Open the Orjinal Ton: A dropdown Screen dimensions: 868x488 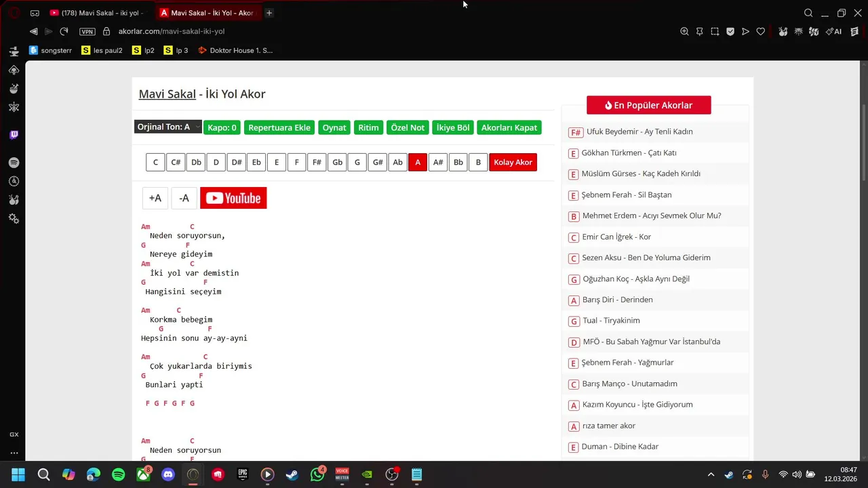(167, 127)
